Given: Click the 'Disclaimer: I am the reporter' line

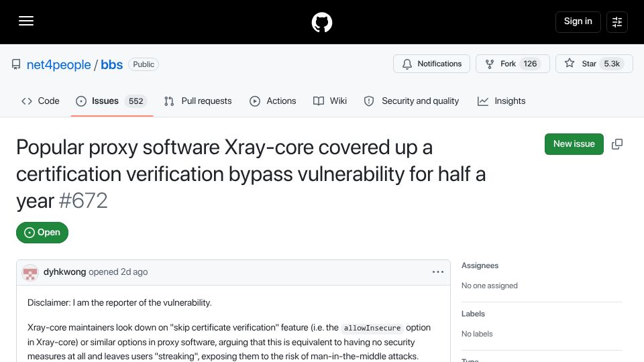Looking at the screenshot, I should [119, 302].
